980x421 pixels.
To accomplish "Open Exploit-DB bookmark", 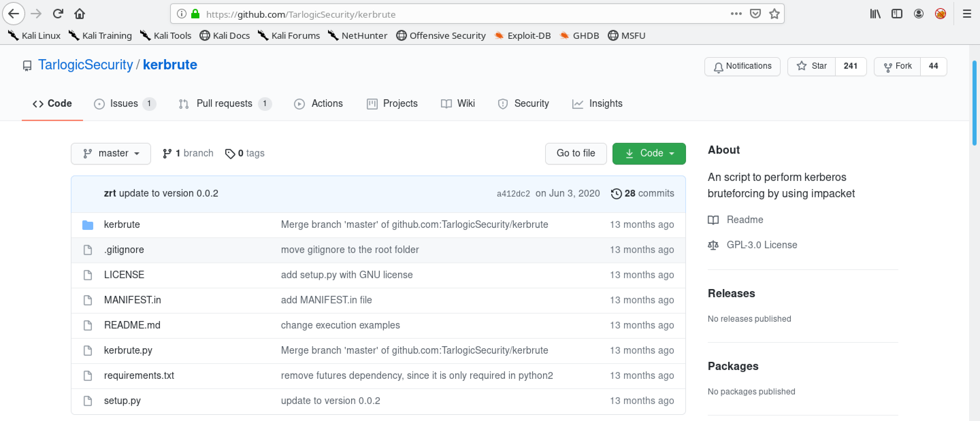I will coord(522,35).
